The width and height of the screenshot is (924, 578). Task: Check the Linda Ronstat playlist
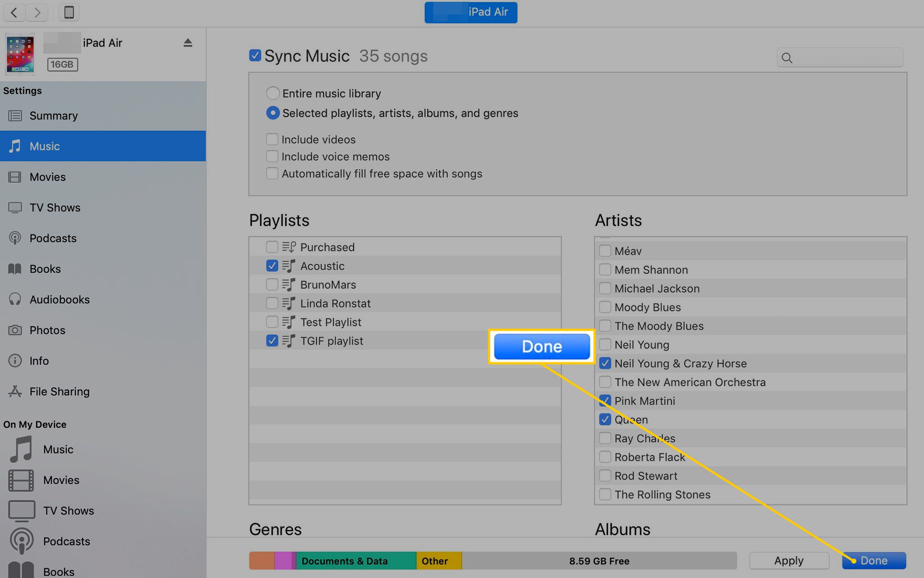(x=272, y=303)
